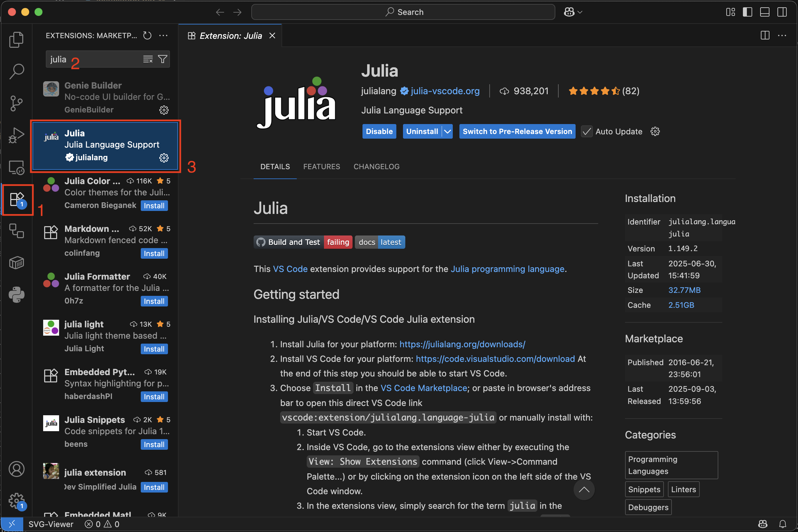Toggle the bottom Panel visibility
Viewport: 798px width, 532px height.
point(764,12)
